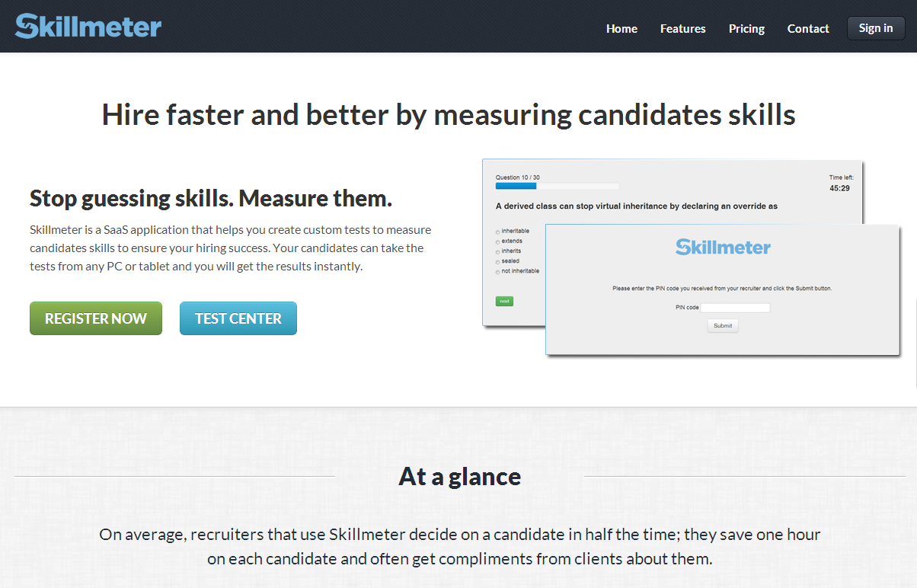The image size is (917, 588).
Task: Click the PIN entry screenshot
Action: click(x=722, y=289)
